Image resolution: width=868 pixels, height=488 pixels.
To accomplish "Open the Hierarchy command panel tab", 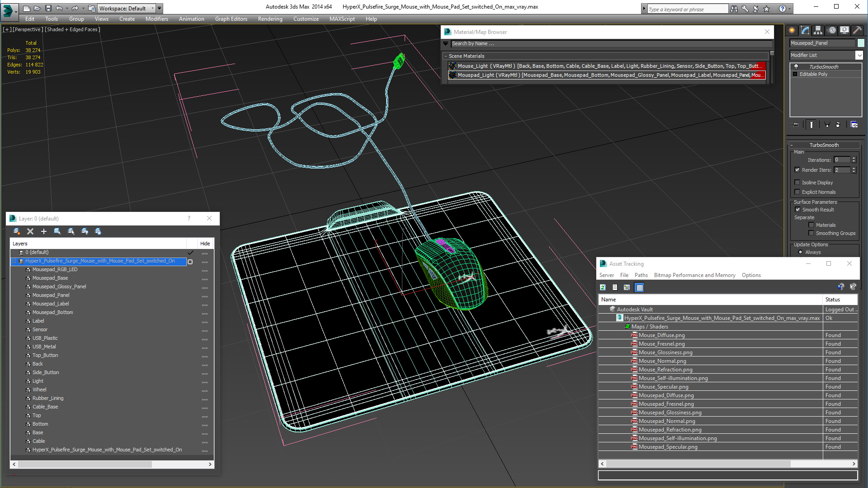I will pyautogui.click(x=818, y=30).
